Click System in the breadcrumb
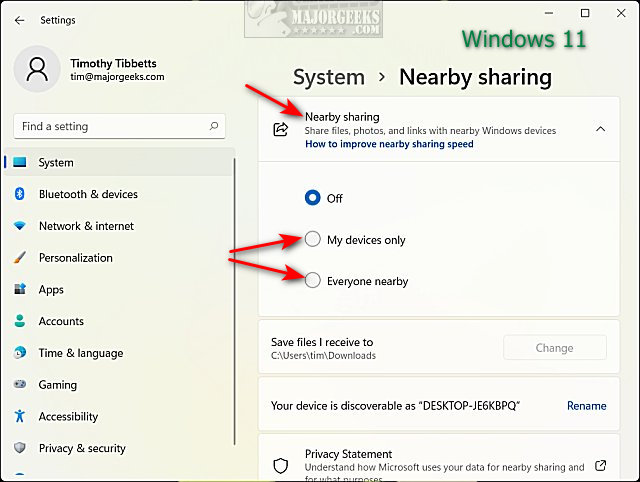This screenshot has width=640, height=482. coord(329,77)
